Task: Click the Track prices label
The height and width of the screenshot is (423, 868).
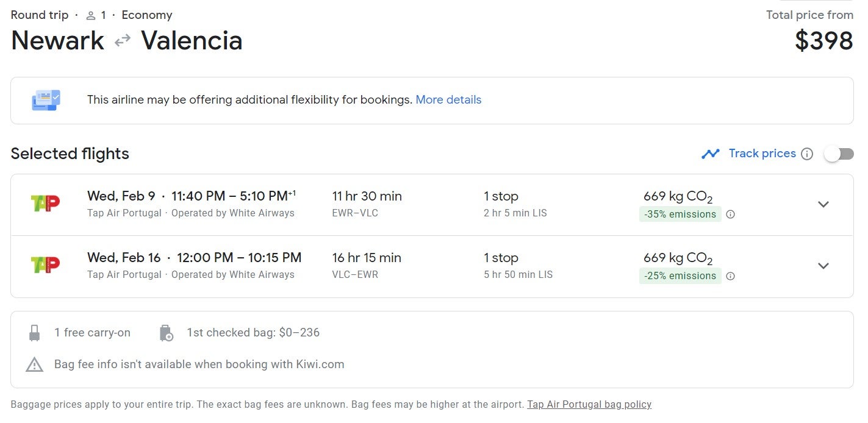Action: (x=762, y=154)
